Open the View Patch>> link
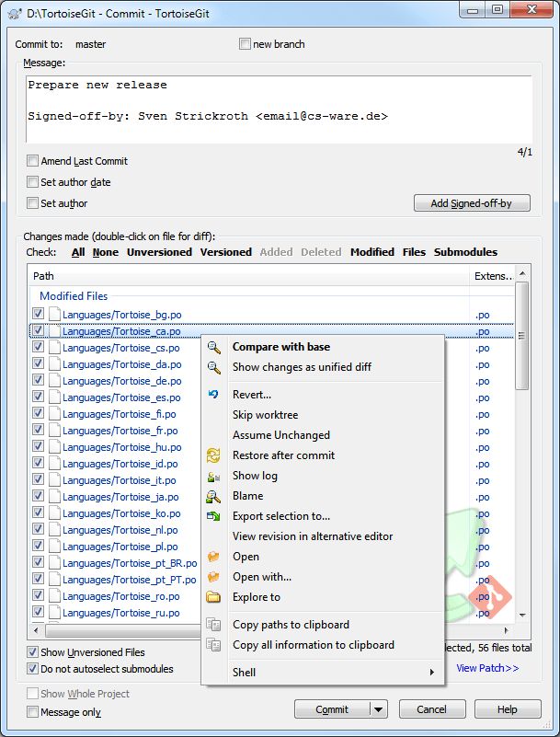 pos(487,668)
